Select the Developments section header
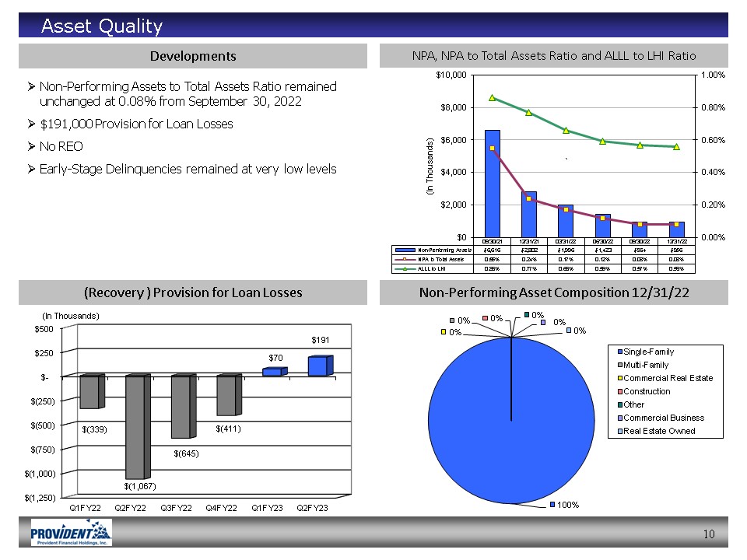This screenshot has width=747, height=560. click(x=193, y=56)
